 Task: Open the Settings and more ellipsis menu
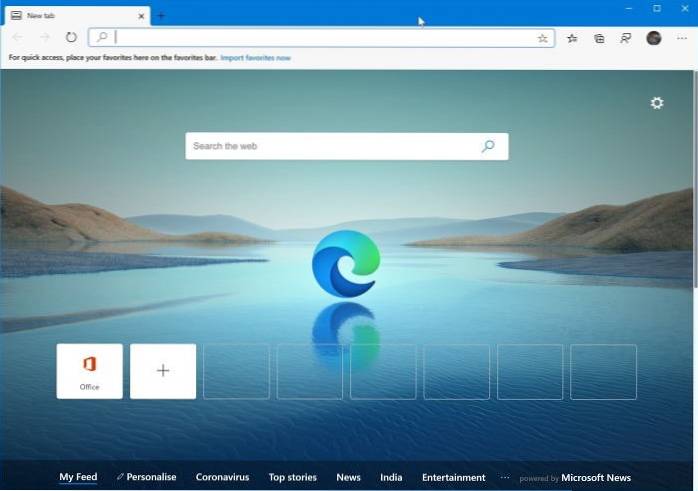(682, 38)
